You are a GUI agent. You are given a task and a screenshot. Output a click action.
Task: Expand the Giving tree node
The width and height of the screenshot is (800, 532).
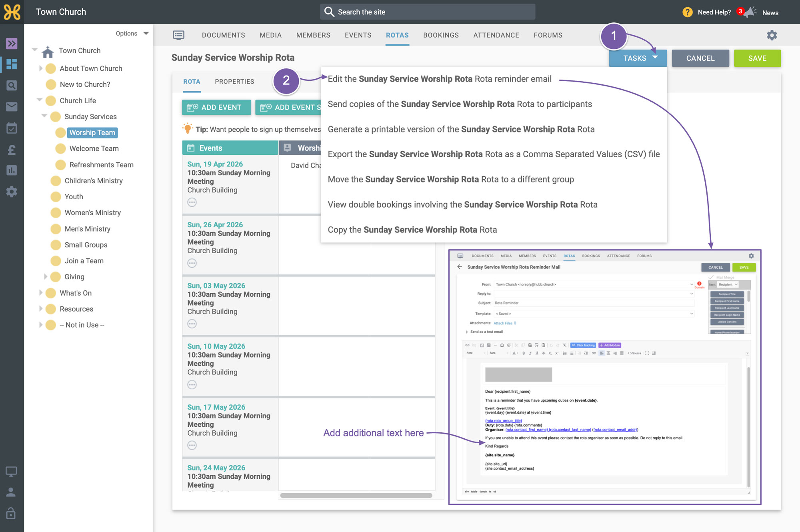[45, 277]
